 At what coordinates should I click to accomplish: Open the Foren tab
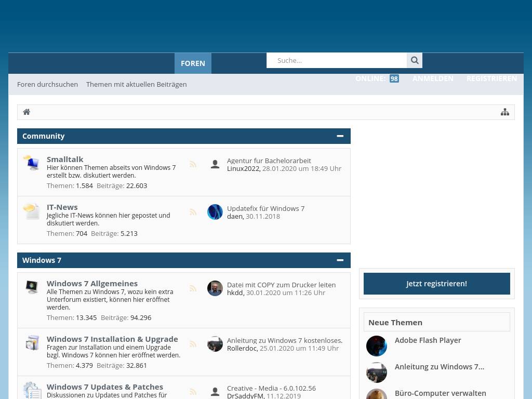point(193,63)
